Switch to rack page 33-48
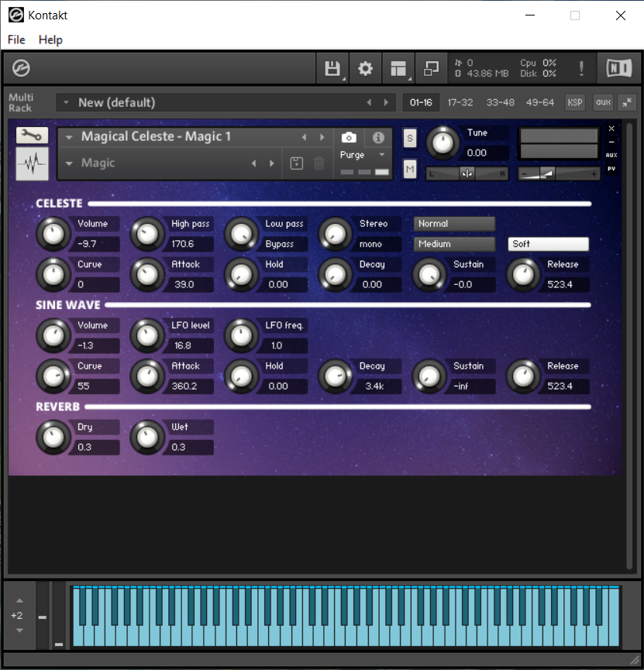Screen dimensions: 644x670 click(501, 102)
